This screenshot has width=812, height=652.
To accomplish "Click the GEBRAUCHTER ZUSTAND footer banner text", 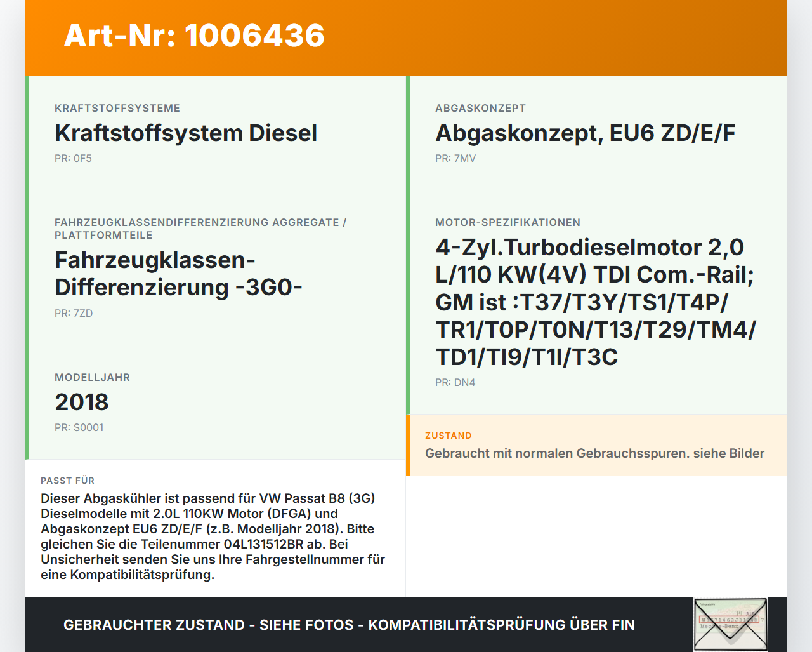I will click(x=349, y=625).
